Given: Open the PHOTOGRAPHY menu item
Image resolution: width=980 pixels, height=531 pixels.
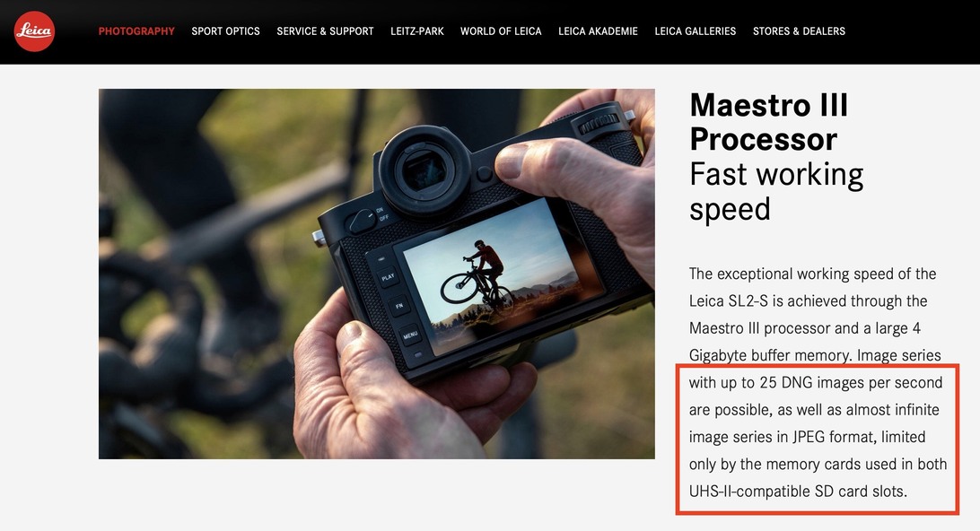Looking at the screenshot, I should [x=136, y=31].
